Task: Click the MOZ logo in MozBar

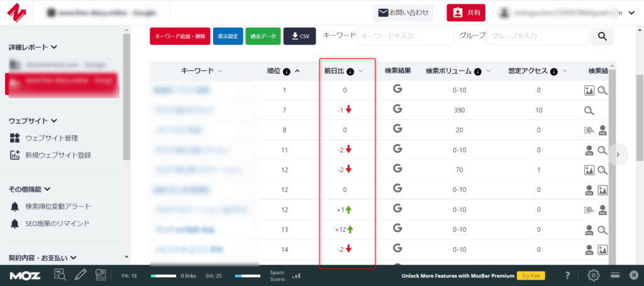Action: [25, 275]
